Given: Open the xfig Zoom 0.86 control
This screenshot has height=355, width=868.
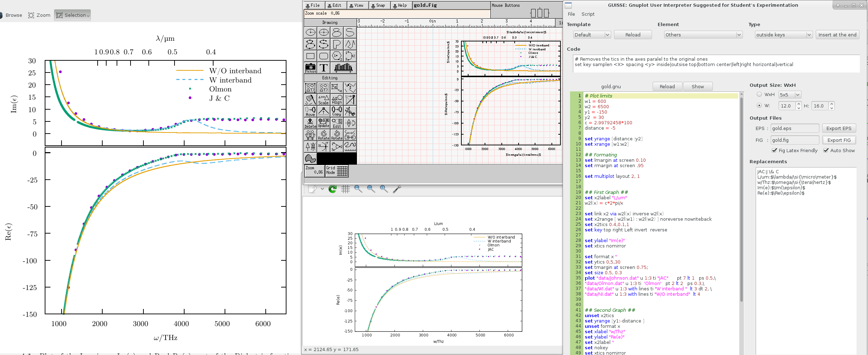Looking at the screenshot, I should click(314, 171).
